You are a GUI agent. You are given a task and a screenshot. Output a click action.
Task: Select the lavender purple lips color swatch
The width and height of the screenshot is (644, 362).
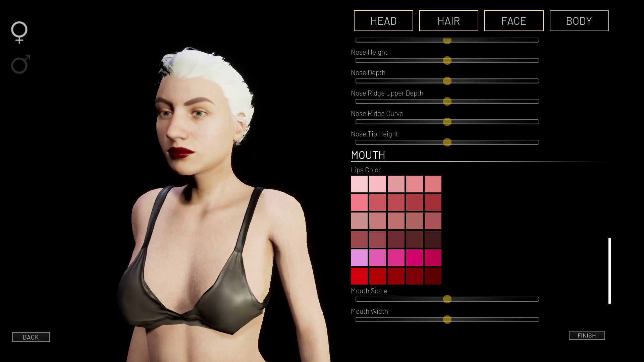tap(359, 258)
